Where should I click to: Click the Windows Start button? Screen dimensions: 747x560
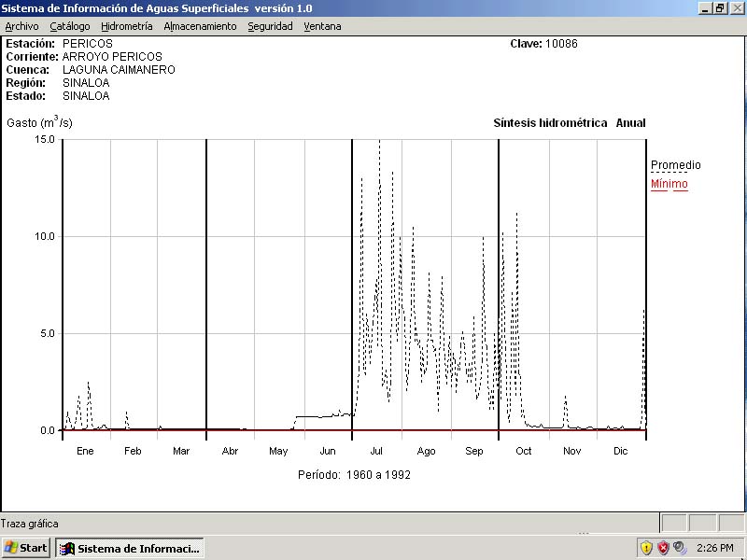26,548
